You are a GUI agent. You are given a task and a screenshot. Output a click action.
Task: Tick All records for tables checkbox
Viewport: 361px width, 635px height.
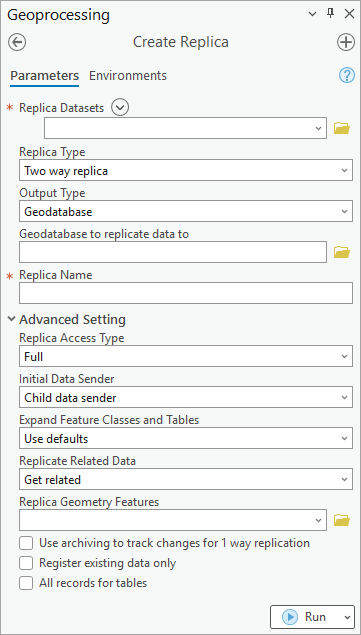26,584
